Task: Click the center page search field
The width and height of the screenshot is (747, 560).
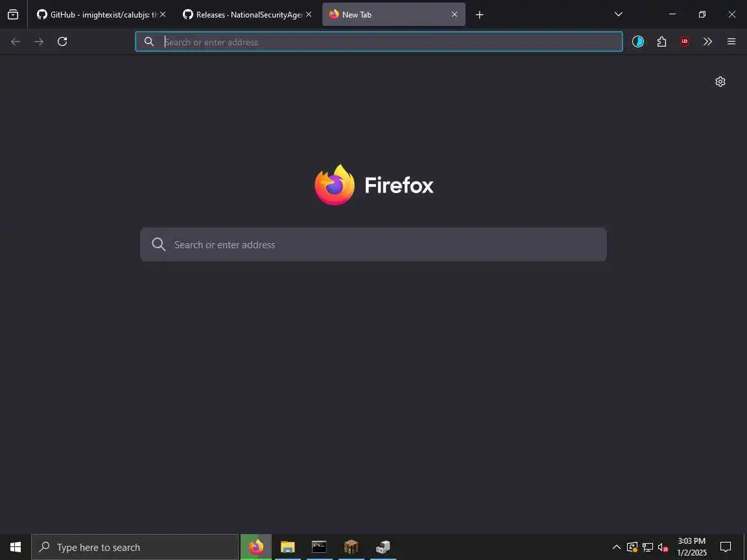Action: (x=373, y=244)
